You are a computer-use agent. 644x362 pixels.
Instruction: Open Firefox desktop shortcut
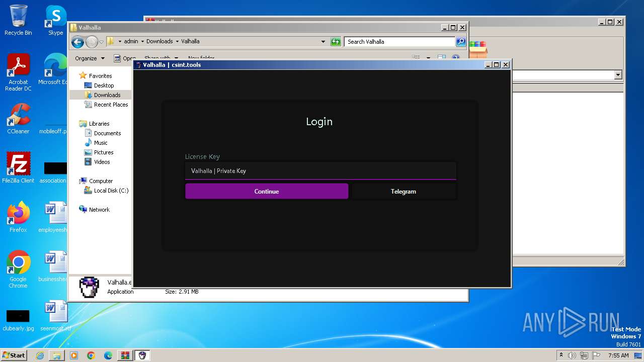tap(18, 217)
